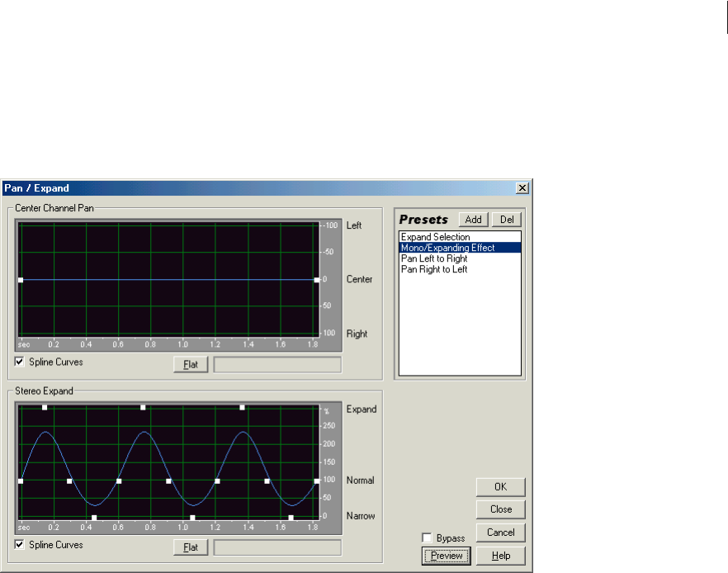The height and width of the screenshot is (573, 728).
Task: Click the Add preset button
Action: pos(473,220)
